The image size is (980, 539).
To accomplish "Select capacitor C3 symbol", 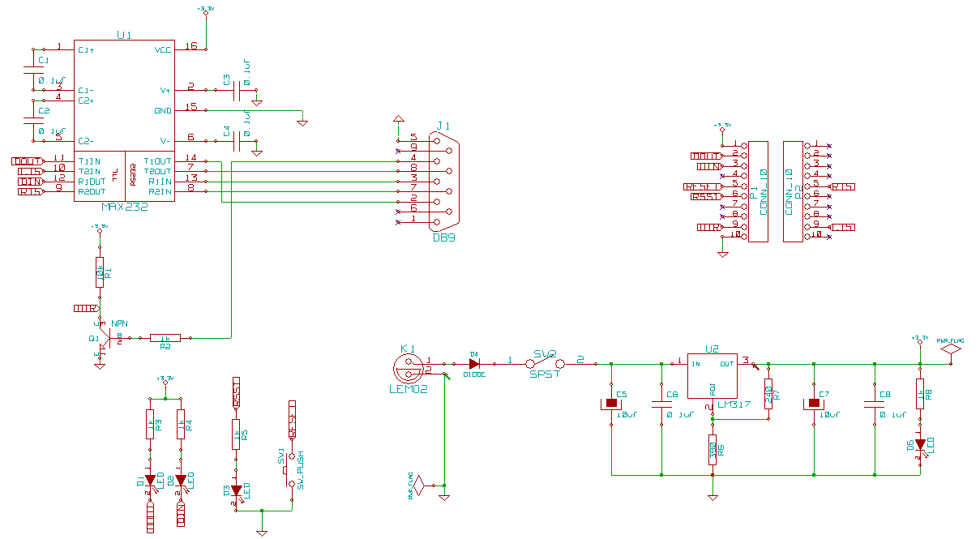I will point(238,90).
